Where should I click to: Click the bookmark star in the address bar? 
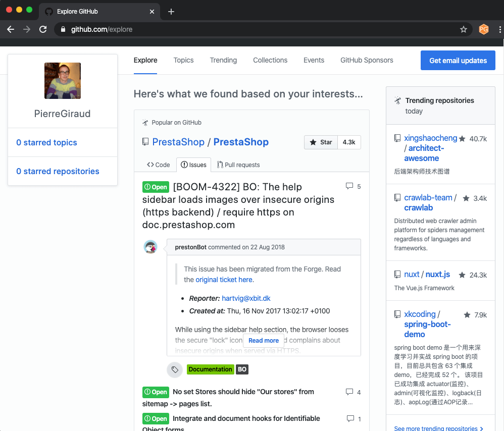coord(464,29)
